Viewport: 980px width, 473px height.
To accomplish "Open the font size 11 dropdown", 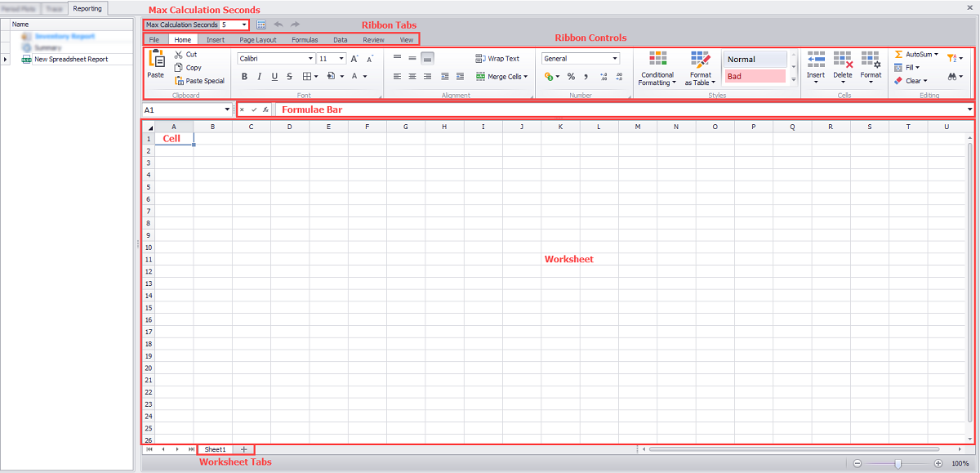I will (x=341, y=59).
